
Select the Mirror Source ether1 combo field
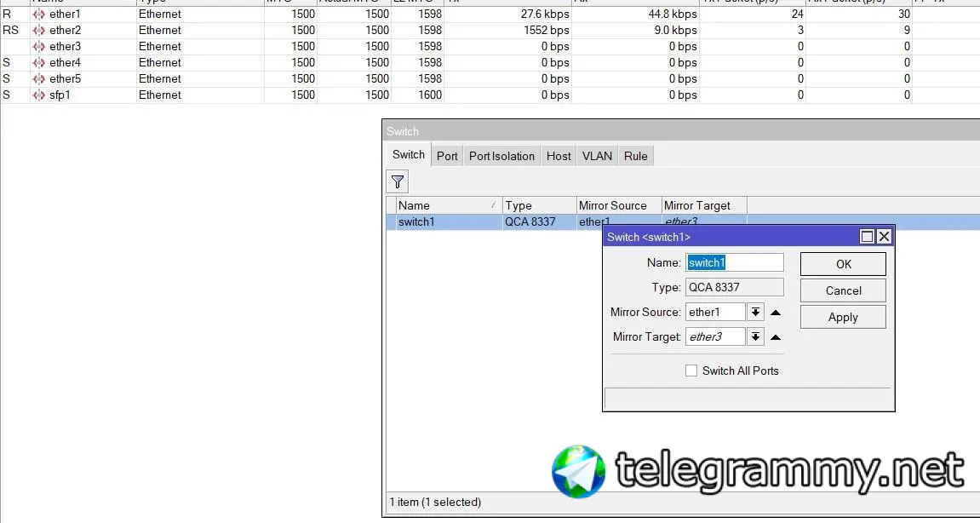click(x=715, y=312)
